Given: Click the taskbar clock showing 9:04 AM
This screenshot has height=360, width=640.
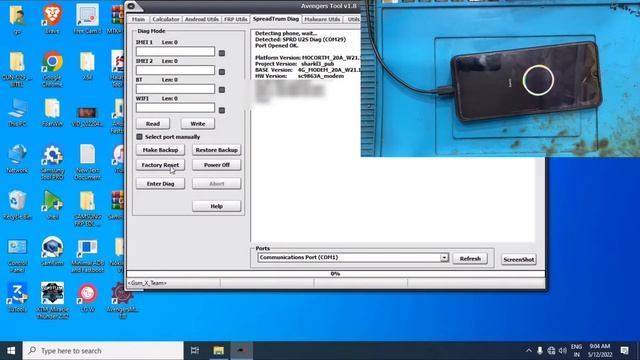Looking at the screenshot, I should (600, 351).
